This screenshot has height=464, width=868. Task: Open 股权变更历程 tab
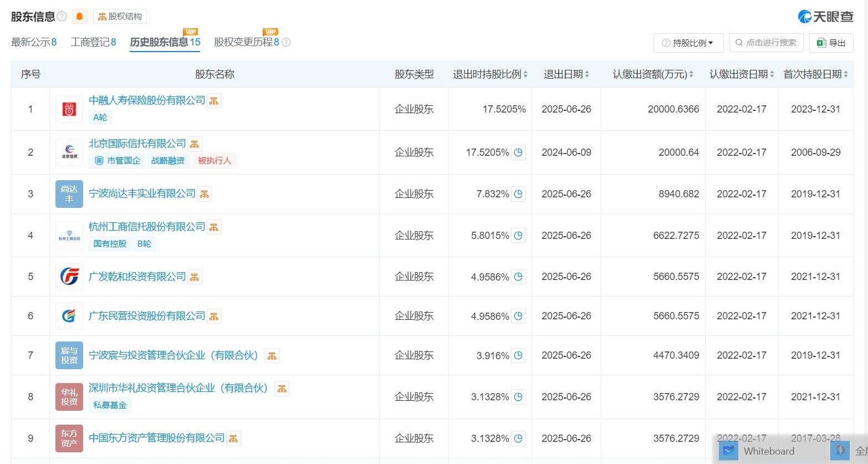247,42
